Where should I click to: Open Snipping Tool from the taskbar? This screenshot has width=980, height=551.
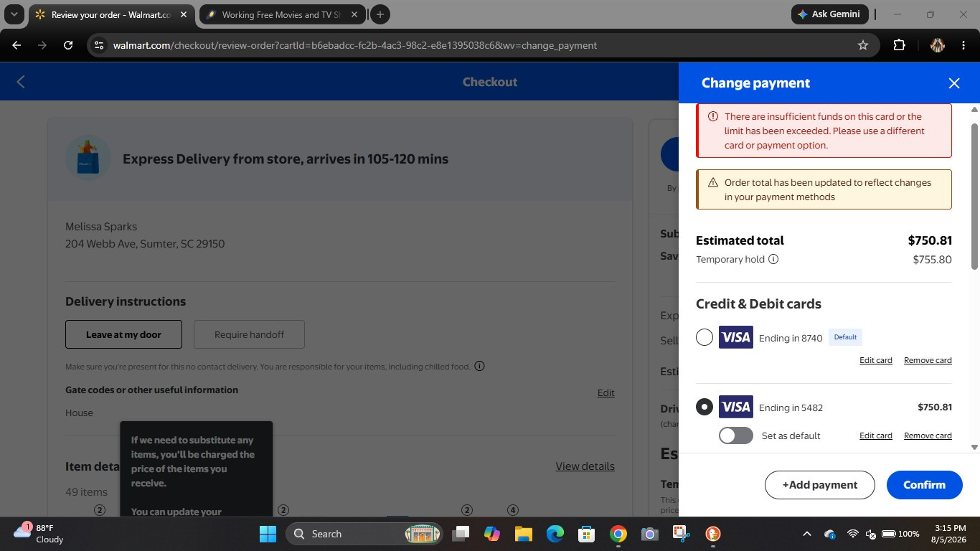682,534
